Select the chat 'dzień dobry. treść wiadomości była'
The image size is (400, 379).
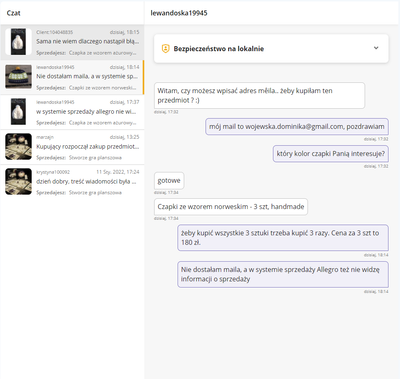tap(72, 182)
